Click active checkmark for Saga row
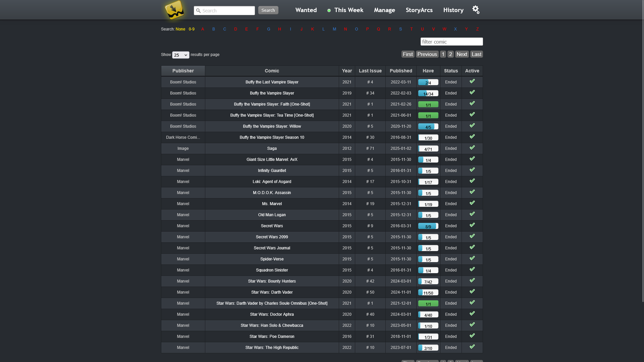This screenshot has width=644, height=362. coord(472,147)
